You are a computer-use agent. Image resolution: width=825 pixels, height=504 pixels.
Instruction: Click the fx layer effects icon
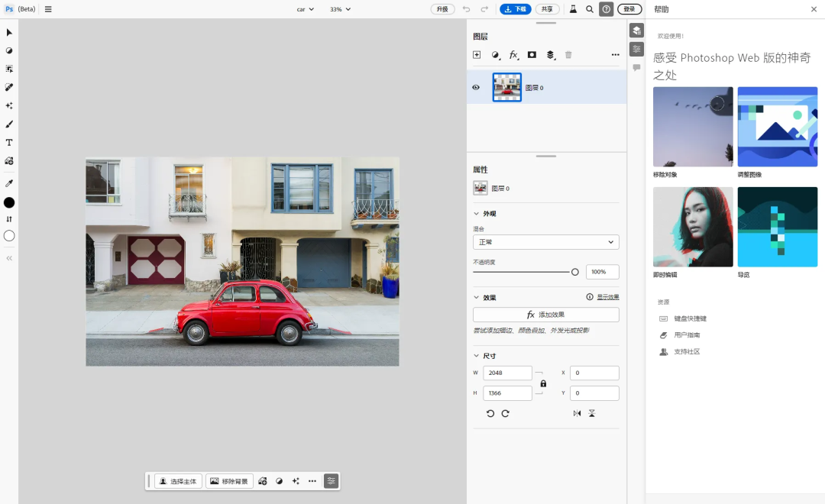[x=514, y=55]
